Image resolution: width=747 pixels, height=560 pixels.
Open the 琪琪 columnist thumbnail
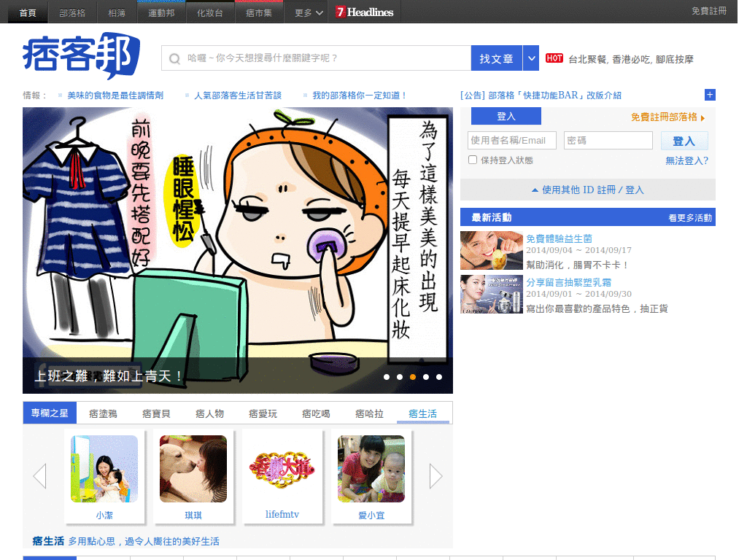[x=193, y=467]
